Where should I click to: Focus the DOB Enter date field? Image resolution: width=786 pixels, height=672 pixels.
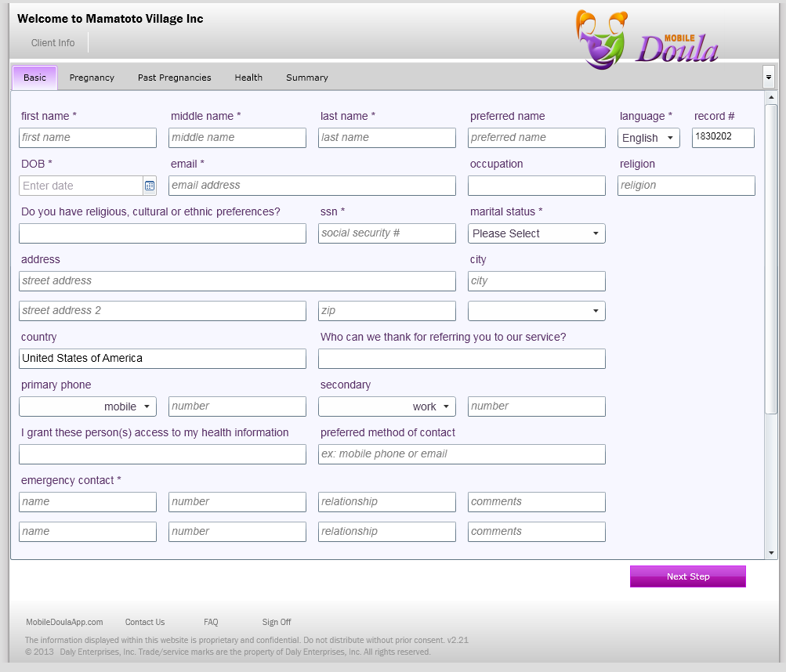coord(81,186)
